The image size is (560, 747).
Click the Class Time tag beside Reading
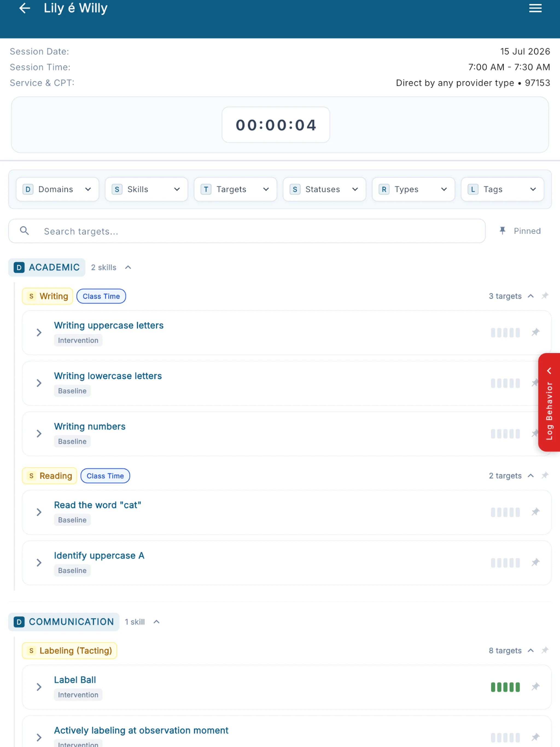(105, 476)
